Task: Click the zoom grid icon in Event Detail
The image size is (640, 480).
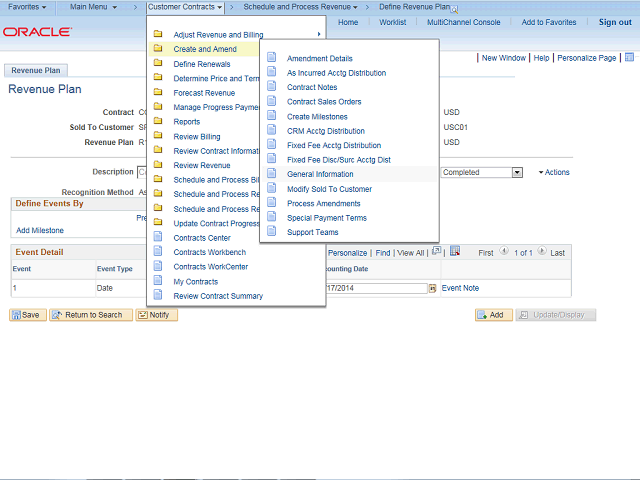Action: point(437,251)
